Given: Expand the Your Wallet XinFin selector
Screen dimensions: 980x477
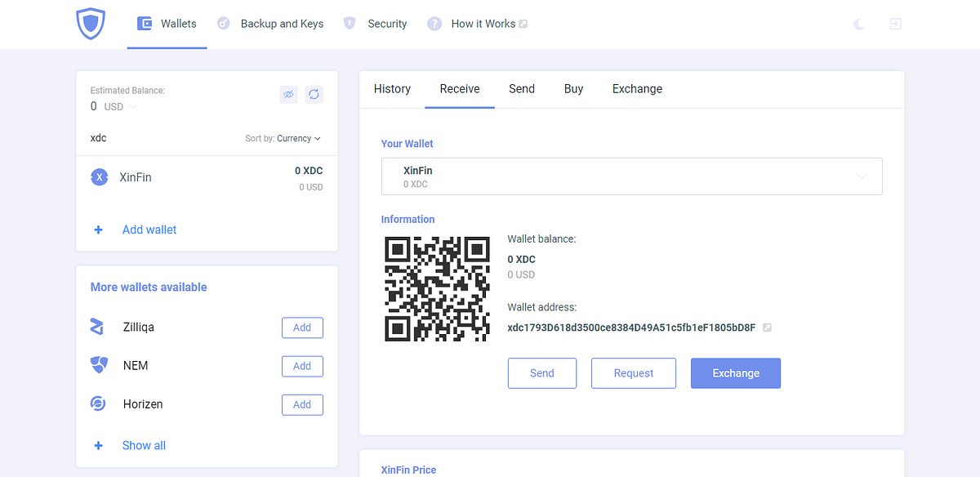Looking at the screenshot, I should pos(632,176).
